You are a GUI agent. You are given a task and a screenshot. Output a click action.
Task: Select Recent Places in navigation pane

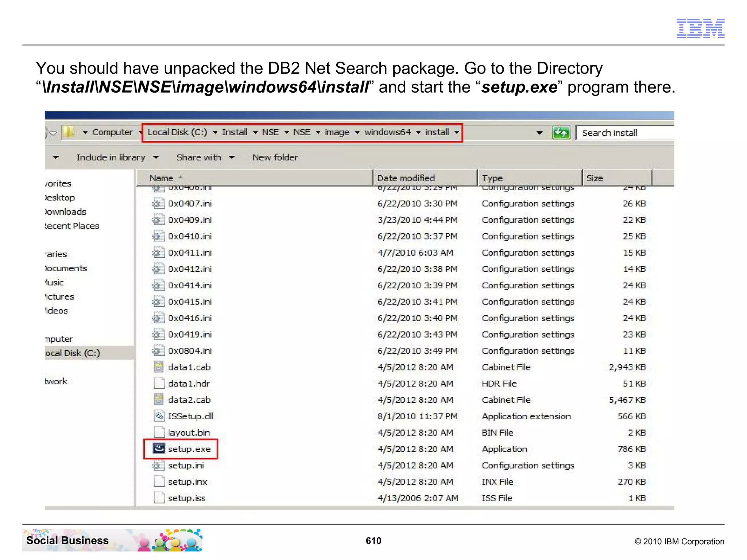click(71, 226)
